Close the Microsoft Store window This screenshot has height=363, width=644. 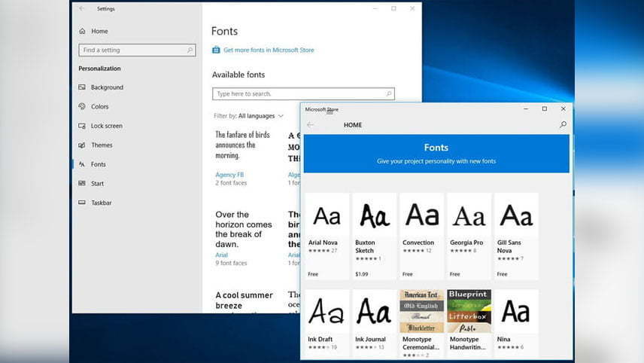coord(563,109)
